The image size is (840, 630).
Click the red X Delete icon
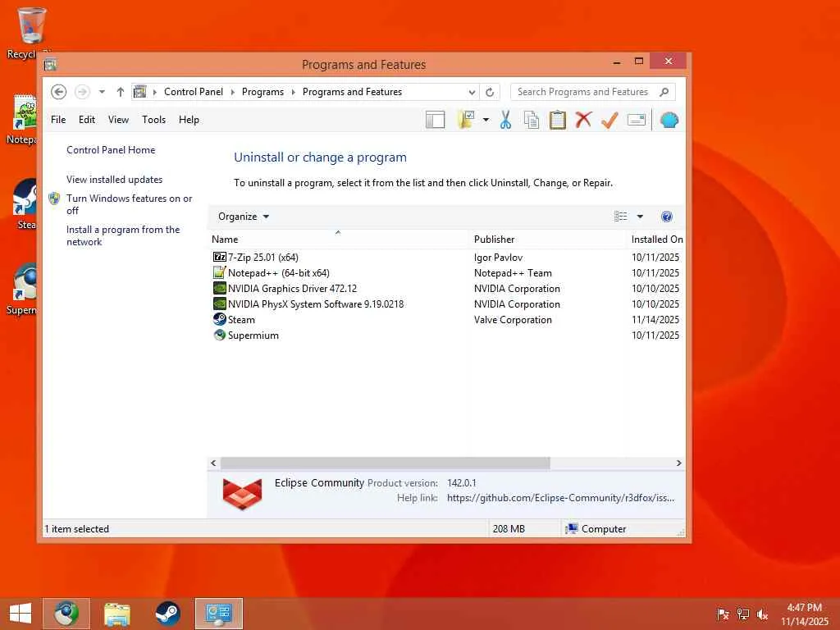583,120
